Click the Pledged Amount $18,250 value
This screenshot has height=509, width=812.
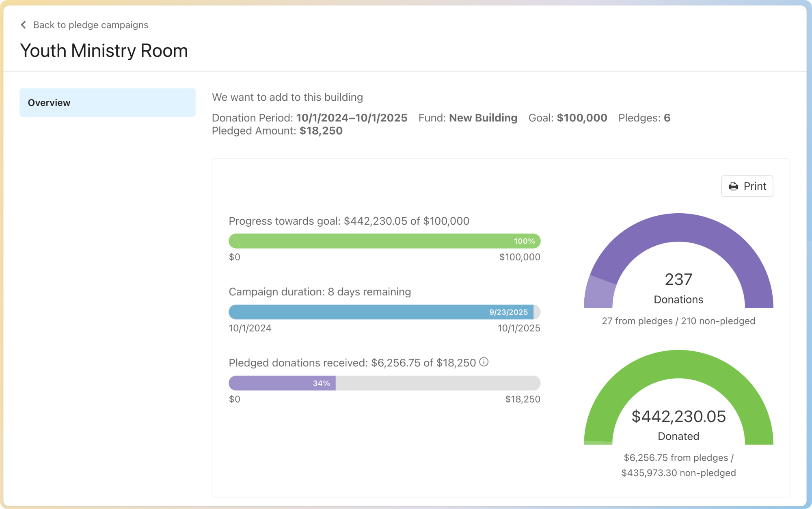point(321,131)
